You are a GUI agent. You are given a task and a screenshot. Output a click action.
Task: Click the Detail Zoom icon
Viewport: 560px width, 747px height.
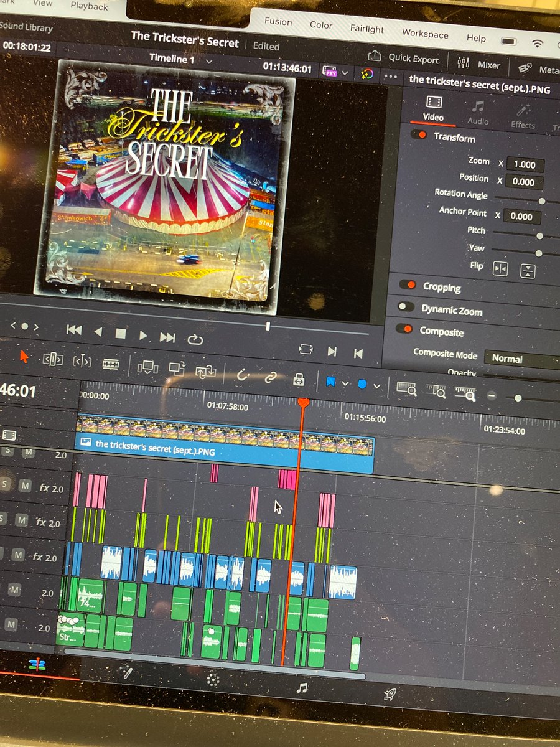pos(436,391)
